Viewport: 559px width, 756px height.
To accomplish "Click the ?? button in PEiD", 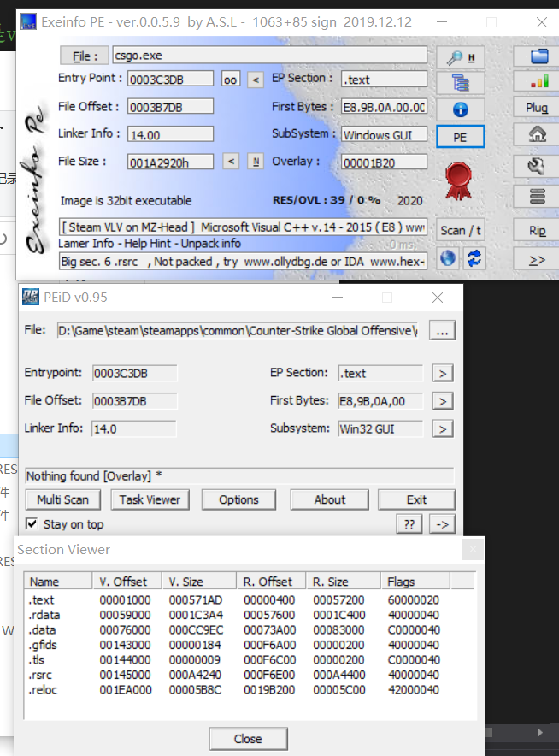I will (409, 524).
